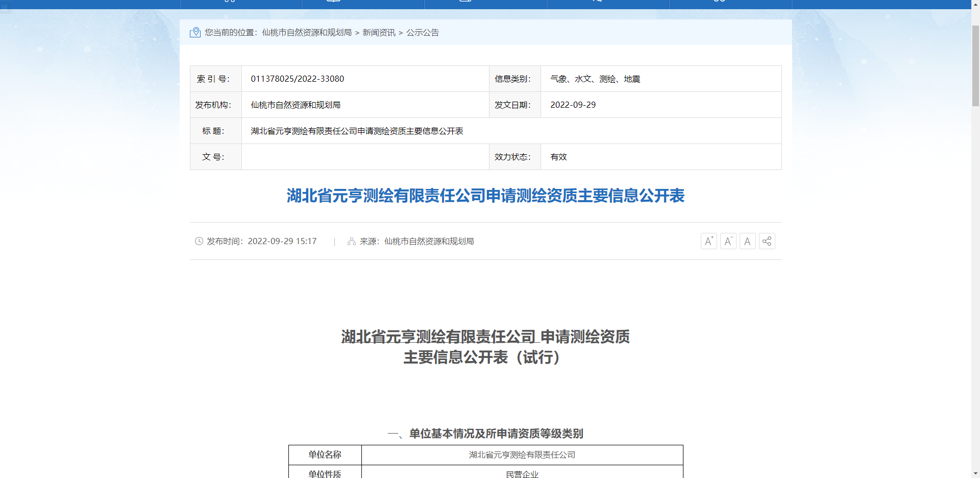Click the article title 湖北省元亨测绘有限责任公司申请测绘资质主要信息公开表

pyautogui.click(x=485, y=196)
